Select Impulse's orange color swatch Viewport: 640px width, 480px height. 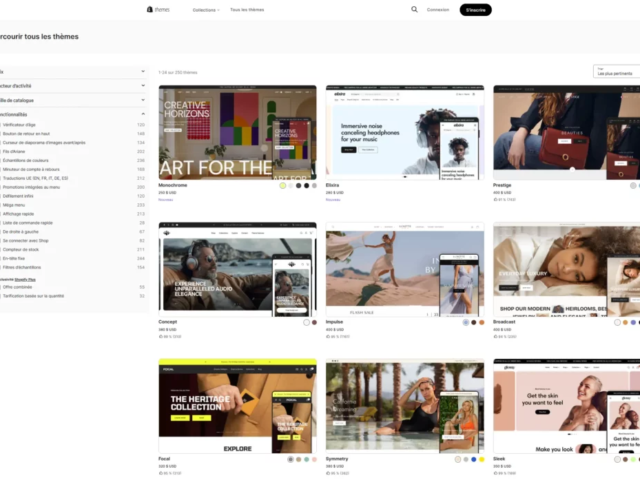point(482,322)
